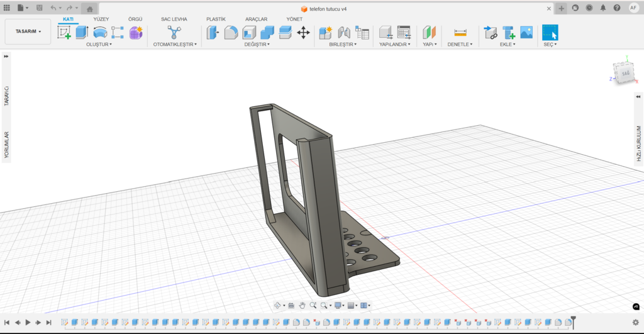Switch to the YÖNET tab
Viewport: 644px width, 334px height.
tap(294, 19)
